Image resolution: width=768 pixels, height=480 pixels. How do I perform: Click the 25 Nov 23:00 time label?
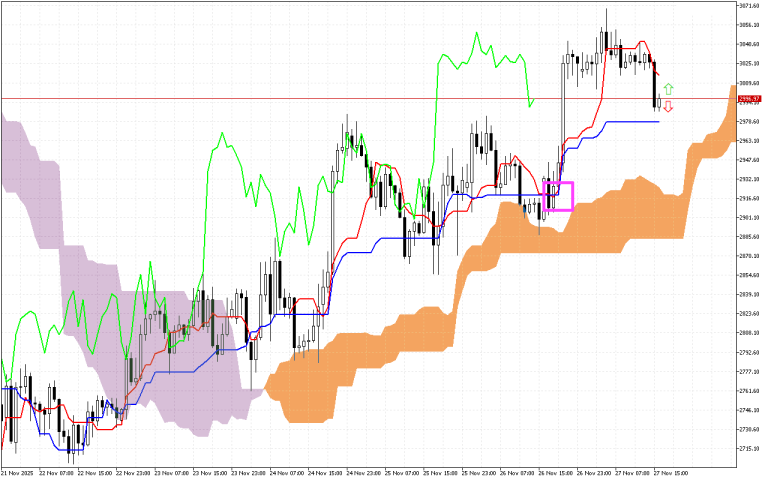pos(479,473)
